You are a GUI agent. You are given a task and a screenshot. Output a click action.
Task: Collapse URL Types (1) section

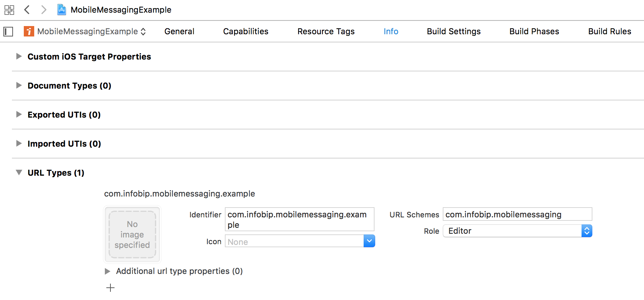click(19, 172)
